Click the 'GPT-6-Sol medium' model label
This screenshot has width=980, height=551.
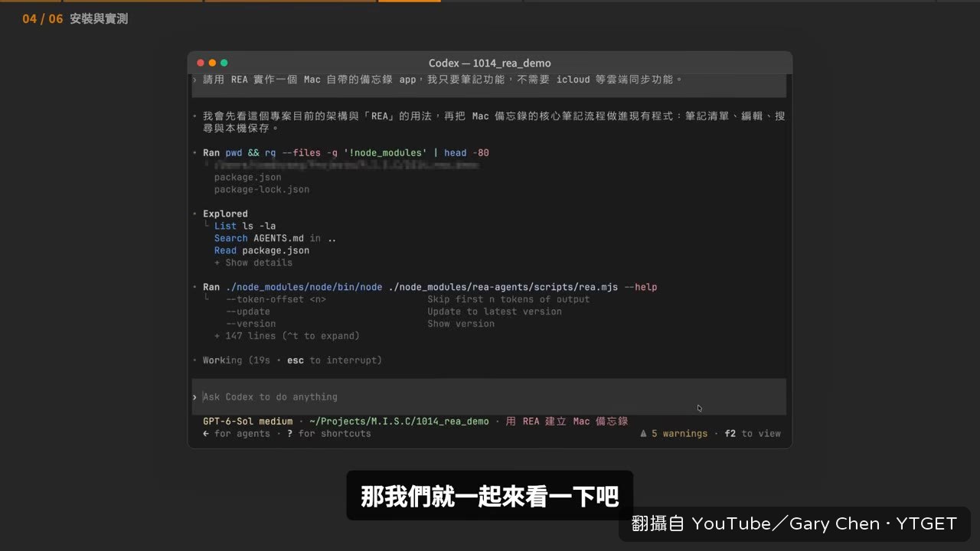(x=247, y=421)
